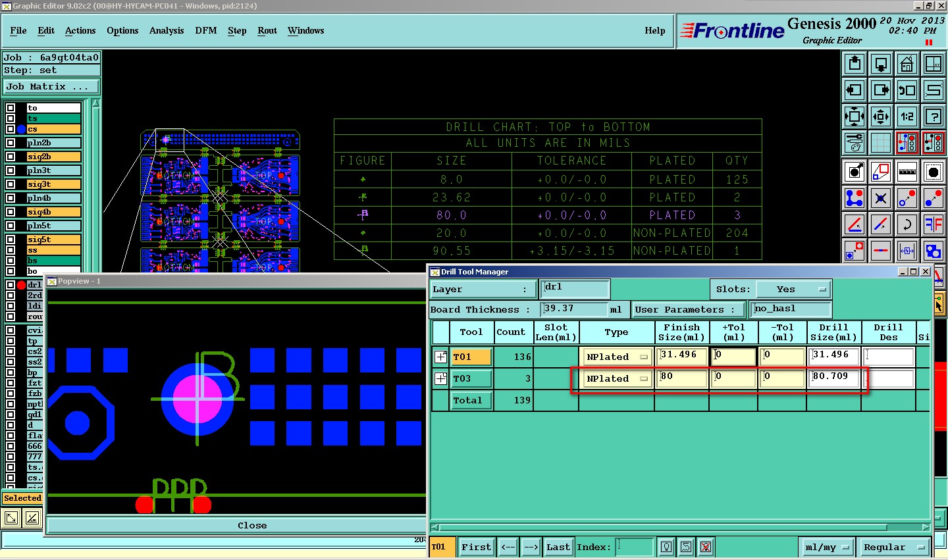The height and width of the screenshot is (560, 948).
Task: Click the connected blue dots icon
Action: coord(855,197)
